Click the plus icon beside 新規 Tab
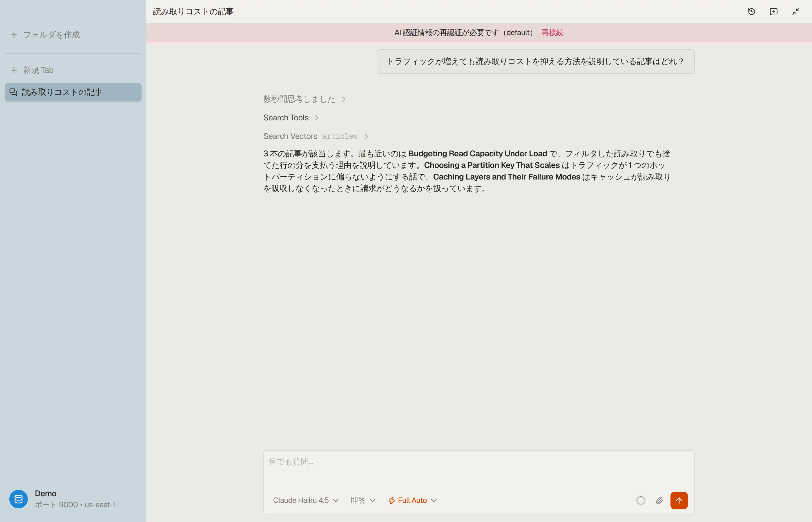 (x=14, y=70)
